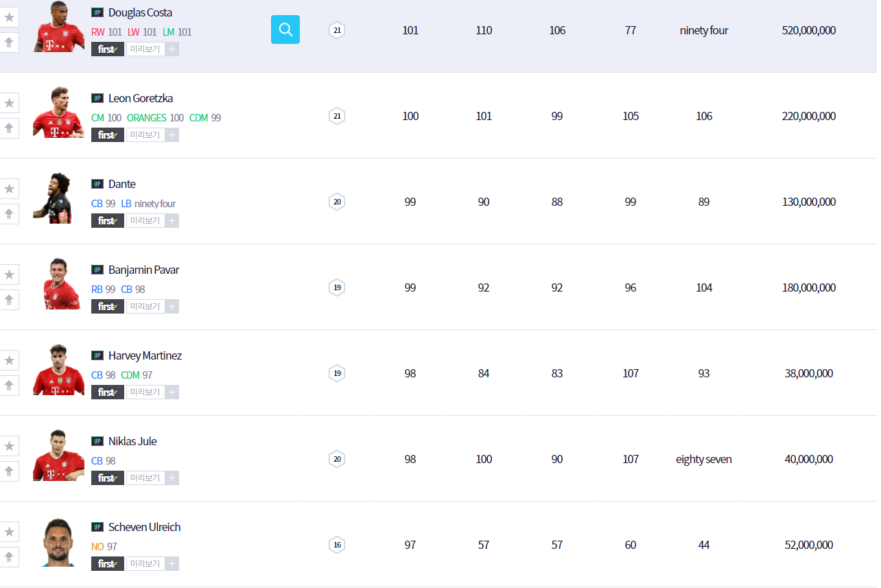Click the magnifier search icon beside Douglas Costa
The image size is (881, 588).
pos(285,30)
